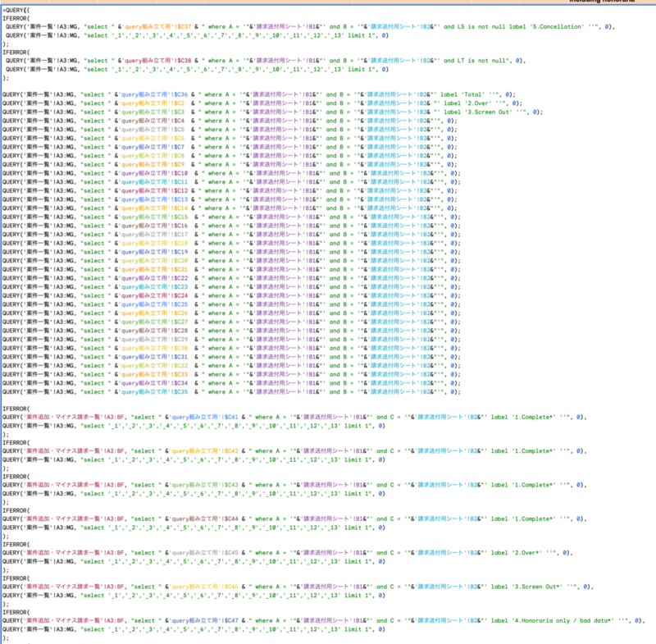This screenshot has width=656, height=644.
Task: Click the $C26 reference
Action: [179, 313]
